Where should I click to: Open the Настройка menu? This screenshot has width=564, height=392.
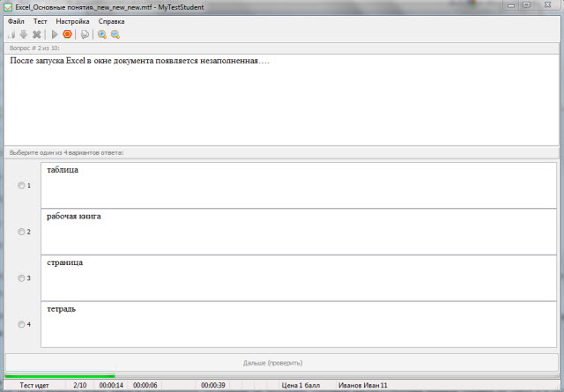pos(72,20)
